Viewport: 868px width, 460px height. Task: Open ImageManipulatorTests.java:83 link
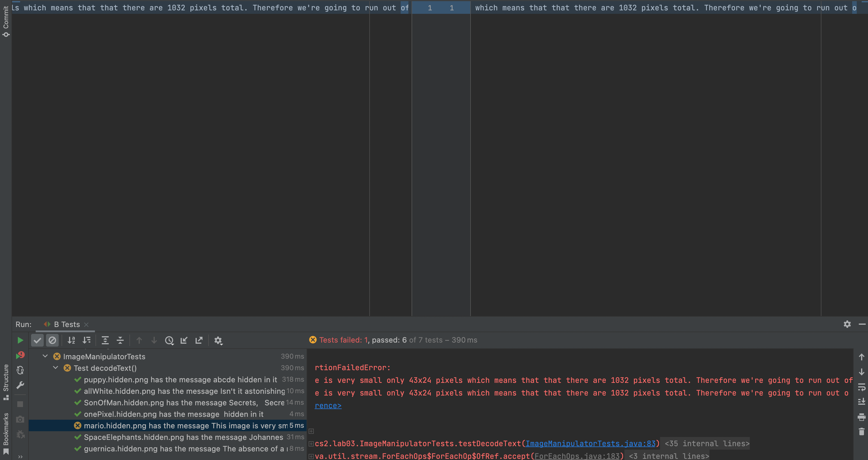click(590, 444)
